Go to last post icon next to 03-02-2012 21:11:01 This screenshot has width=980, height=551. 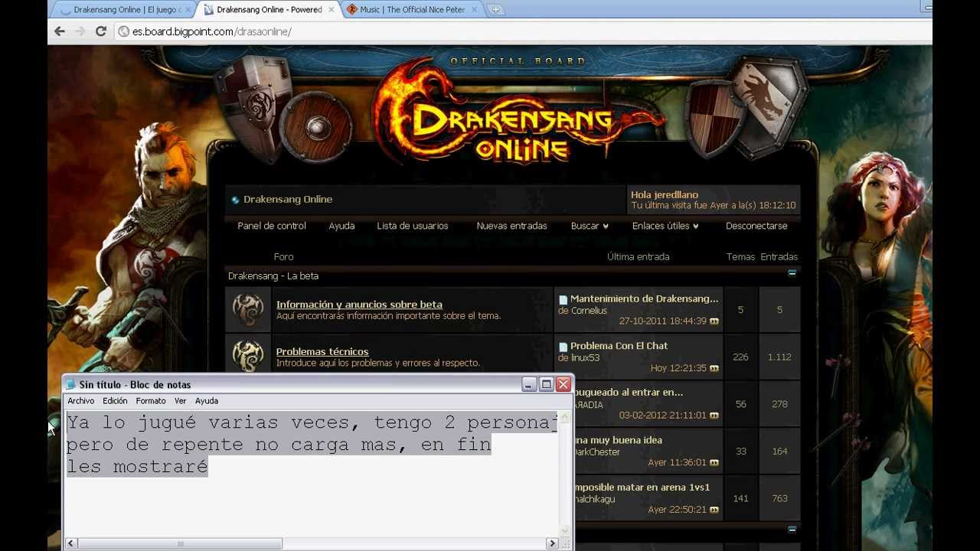click(x=714, y=416)
